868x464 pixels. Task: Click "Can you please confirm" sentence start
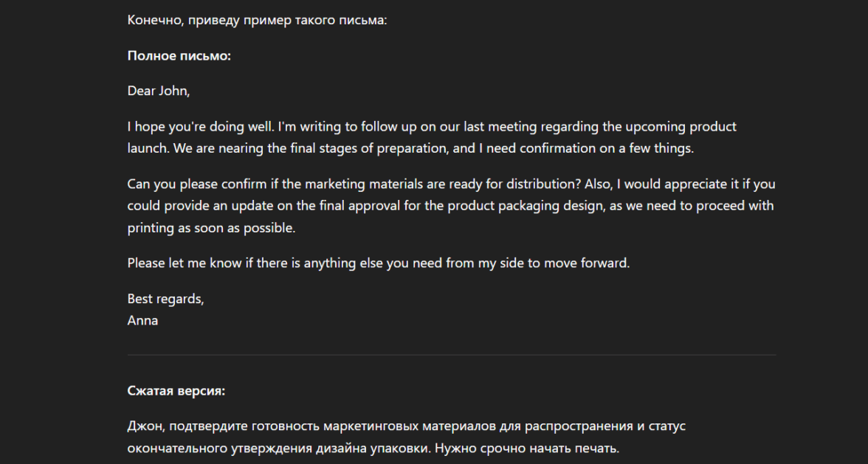[x=191, y=184]
